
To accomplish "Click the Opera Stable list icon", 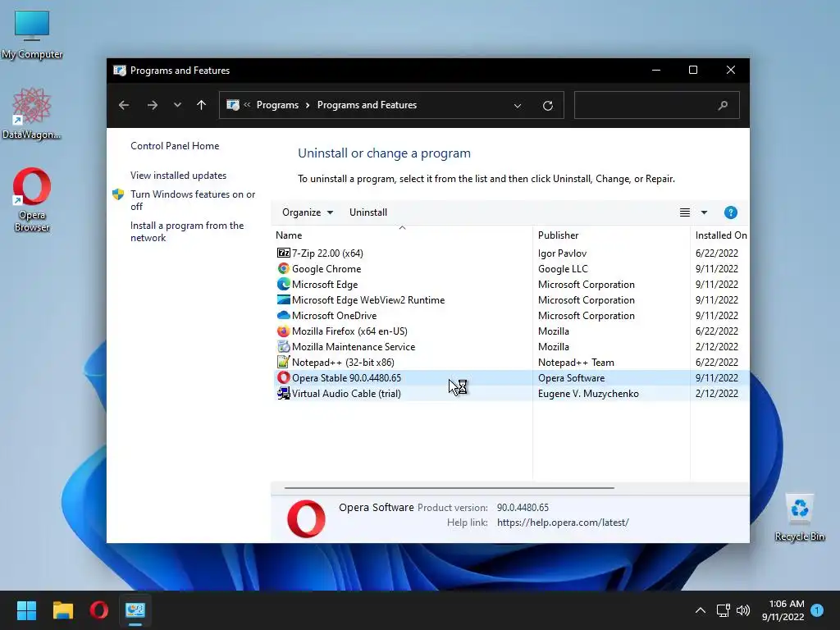I will 283,377.
